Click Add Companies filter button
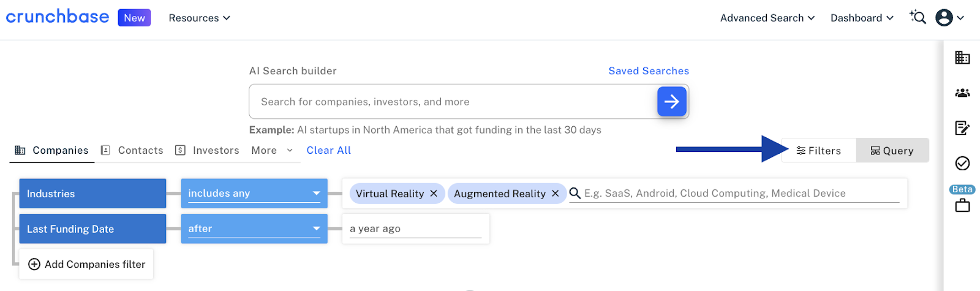The image size is (980, 291). (86, 264)
